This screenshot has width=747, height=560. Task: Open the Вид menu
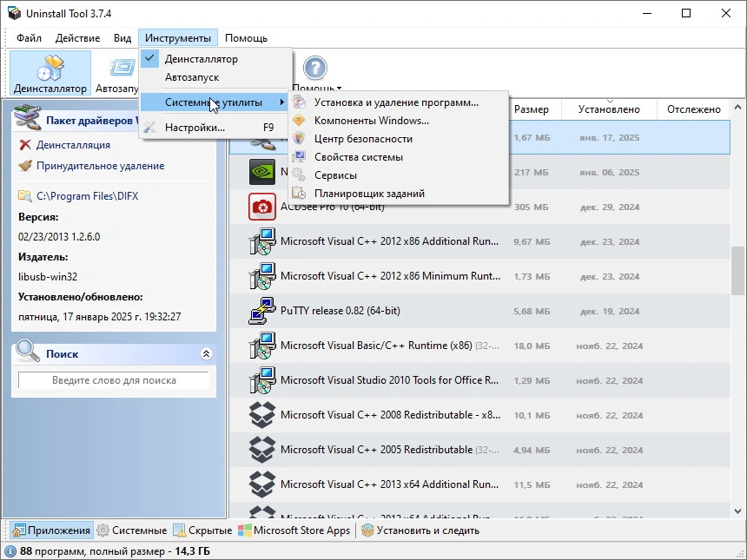tap(122, 38)
